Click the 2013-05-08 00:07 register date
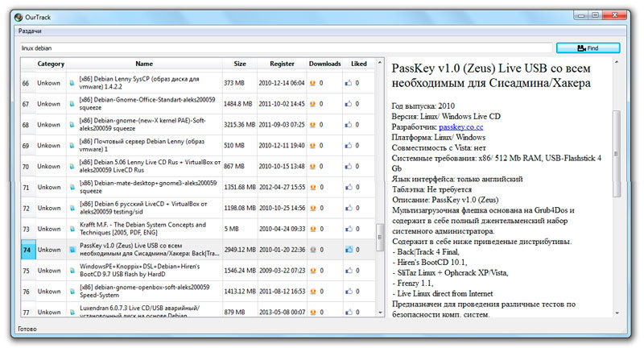Viewport: 644px width, 348px height. point(283,313)
